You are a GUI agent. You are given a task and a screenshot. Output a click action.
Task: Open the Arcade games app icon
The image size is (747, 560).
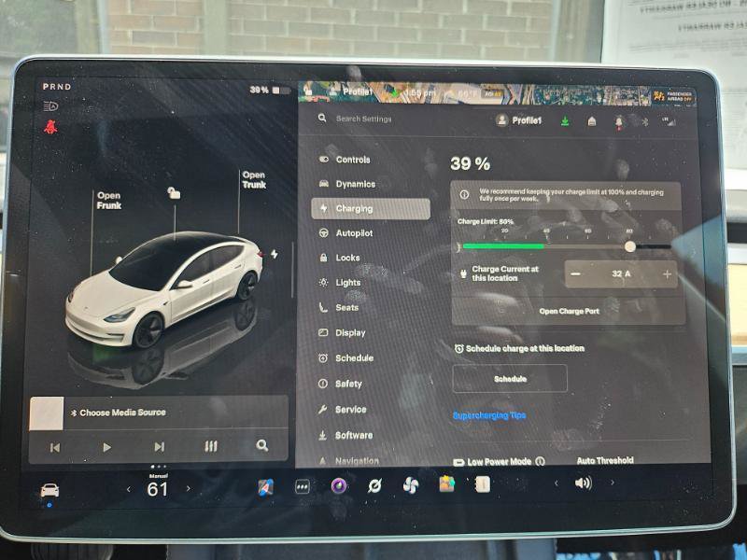(x=446, y=483)
